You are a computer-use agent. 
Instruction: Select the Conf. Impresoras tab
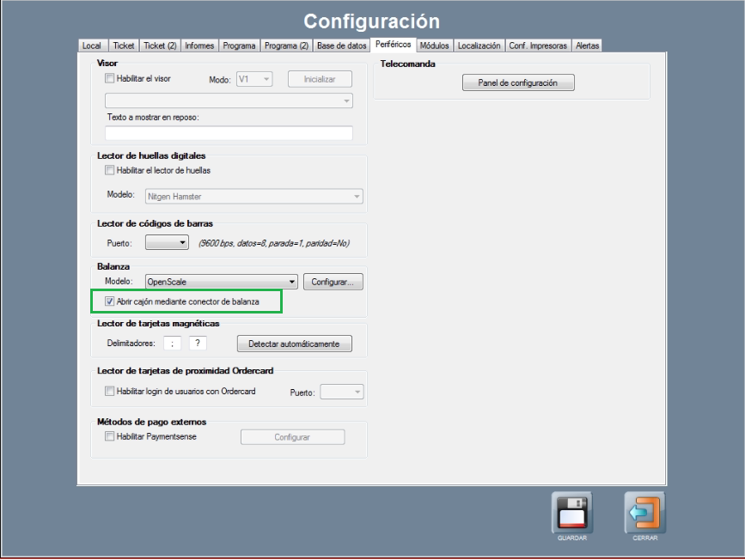538,46
